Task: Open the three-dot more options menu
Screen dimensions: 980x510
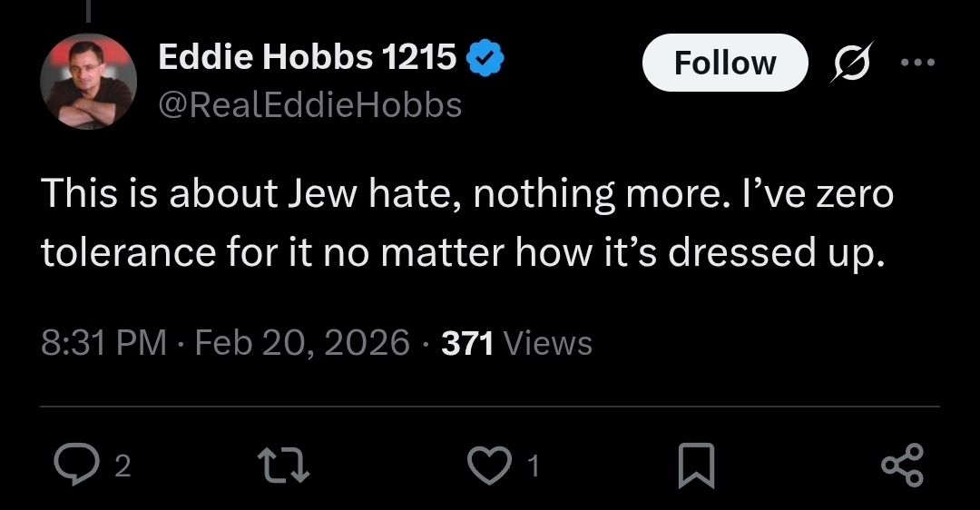Action: coord(917,63)
